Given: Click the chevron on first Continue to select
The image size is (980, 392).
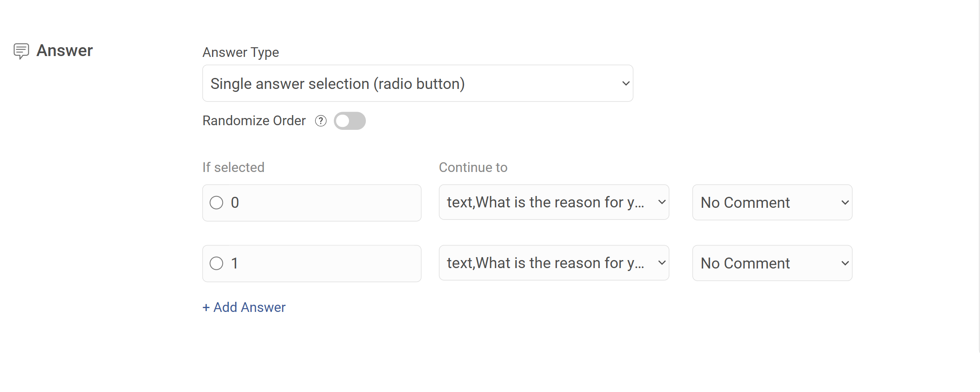Looking at the screenshot, I should tap(662, 202).
